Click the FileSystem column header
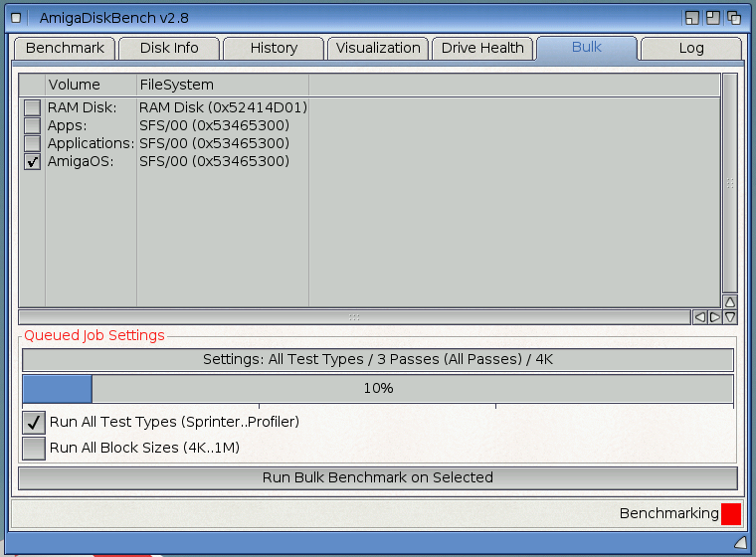The image size is (756, 557). [222, 85]
